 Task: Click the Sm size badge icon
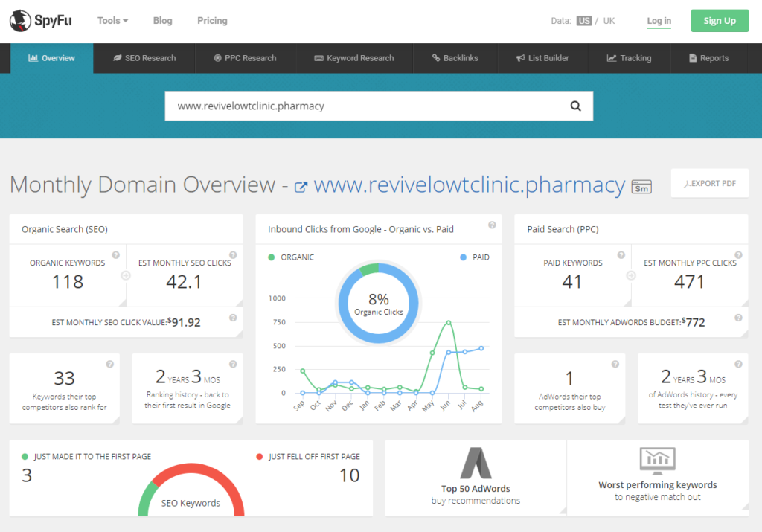tap(641, 187)
